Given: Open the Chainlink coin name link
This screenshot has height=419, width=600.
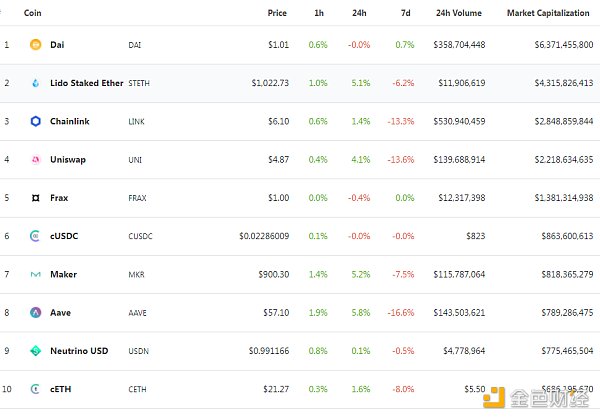Looking at the screenshot, I should 68,121.
